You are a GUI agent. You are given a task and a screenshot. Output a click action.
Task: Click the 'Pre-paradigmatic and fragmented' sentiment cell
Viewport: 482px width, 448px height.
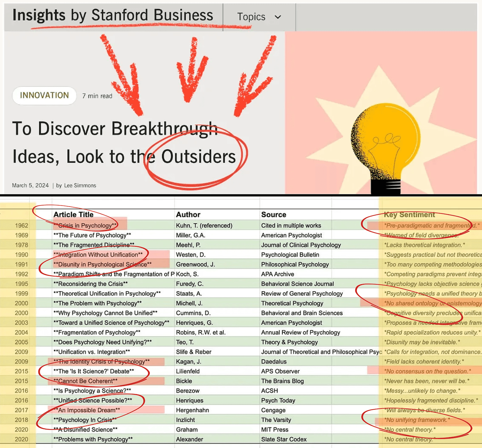[431, 225]
